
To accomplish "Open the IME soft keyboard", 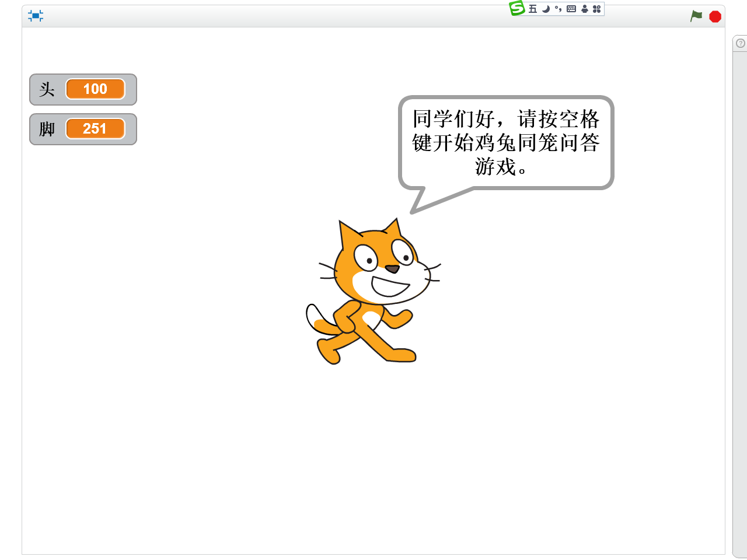I will click(x=571, y=9).
